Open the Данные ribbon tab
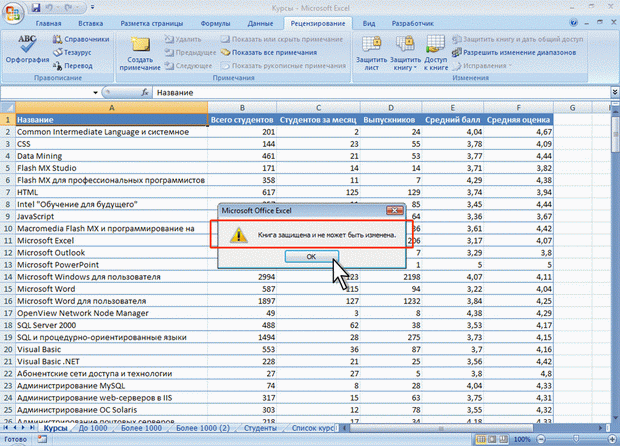 coord(260,23)
